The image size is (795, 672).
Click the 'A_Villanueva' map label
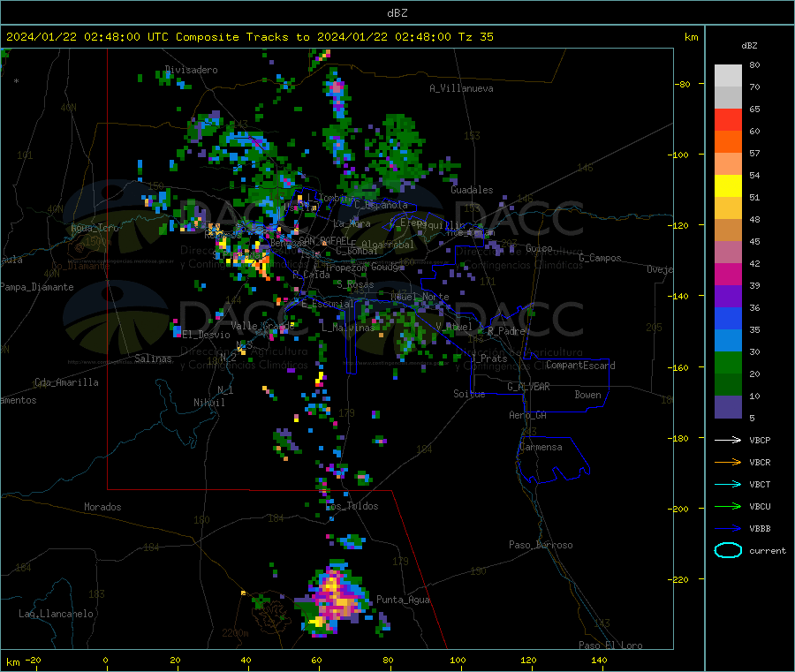pos(461,88)
